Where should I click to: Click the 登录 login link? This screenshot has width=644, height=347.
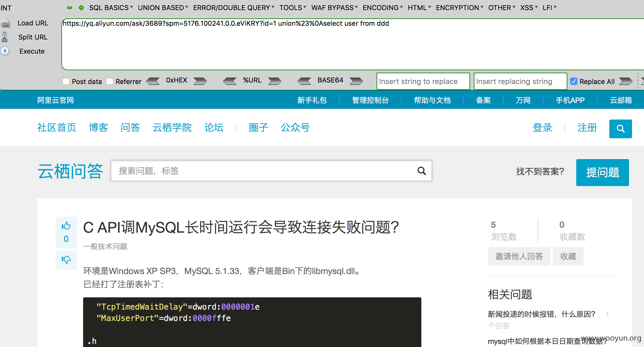(542, 128)
